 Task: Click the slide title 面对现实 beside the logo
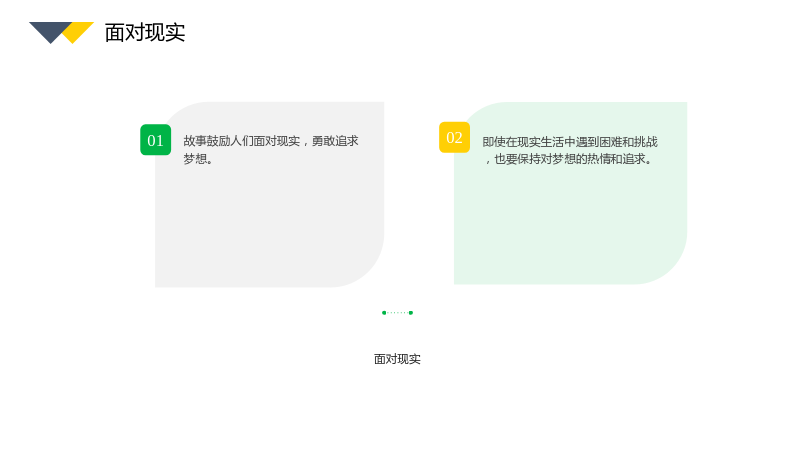point(145,33)
